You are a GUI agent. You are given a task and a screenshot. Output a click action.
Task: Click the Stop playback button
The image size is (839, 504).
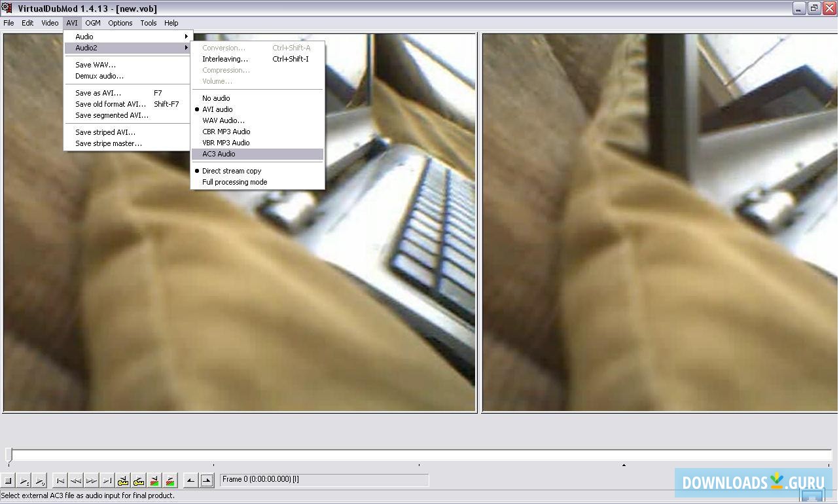coord(9,481)
